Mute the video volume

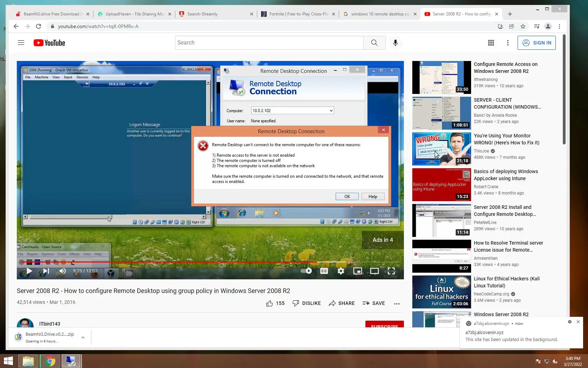coord(63,271)
